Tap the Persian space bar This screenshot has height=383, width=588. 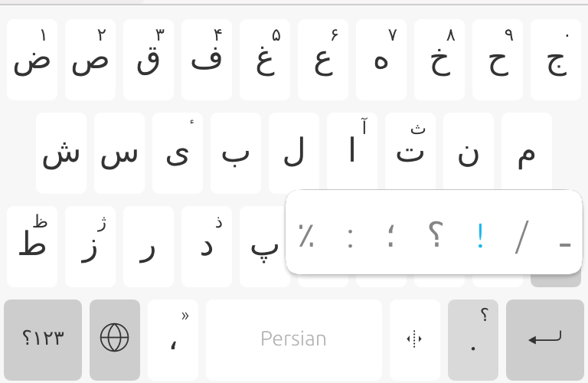[x=294, y=339]
